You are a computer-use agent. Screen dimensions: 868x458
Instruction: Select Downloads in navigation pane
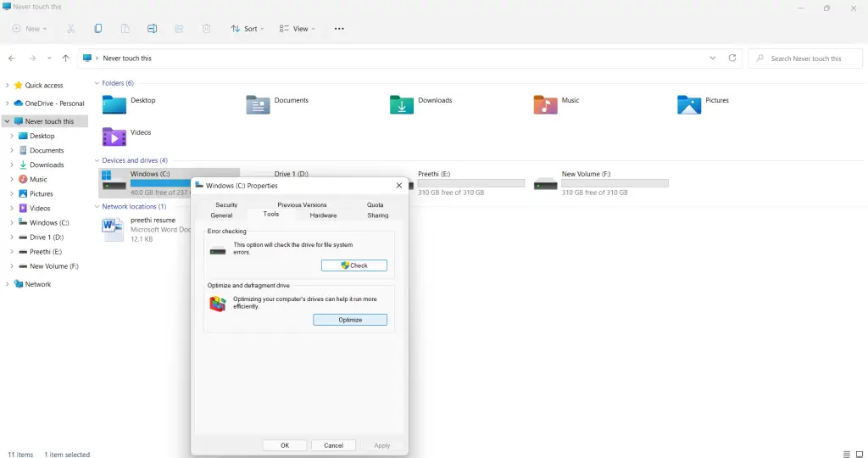click(x=47, y=165)
